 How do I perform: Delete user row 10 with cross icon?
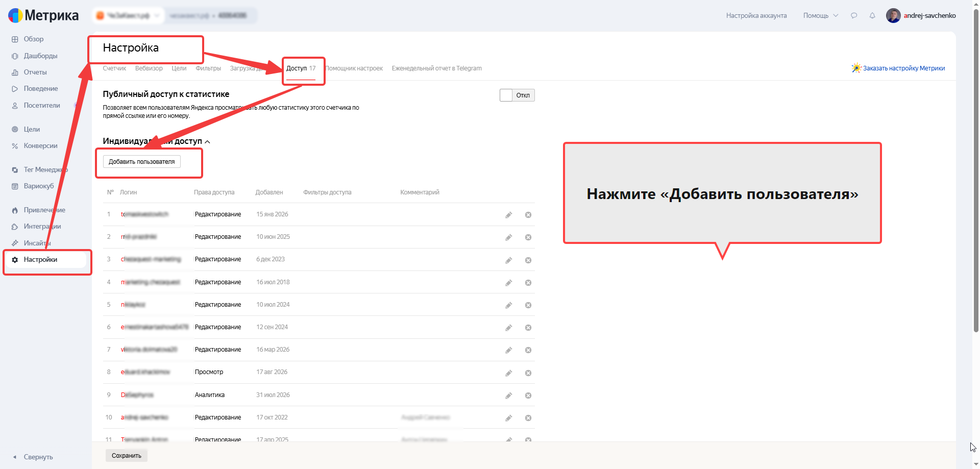528,418
